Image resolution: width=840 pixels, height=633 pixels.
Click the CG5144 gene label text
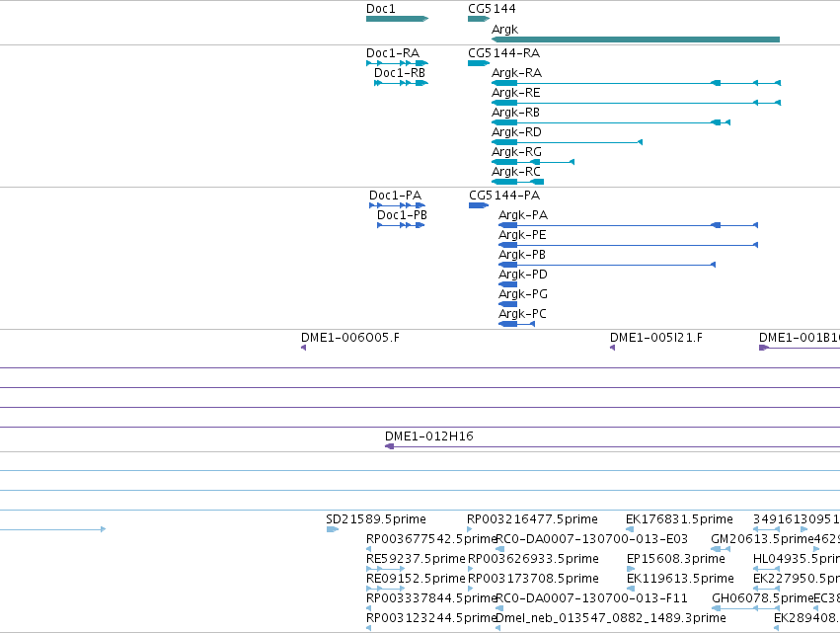(492, 9)
